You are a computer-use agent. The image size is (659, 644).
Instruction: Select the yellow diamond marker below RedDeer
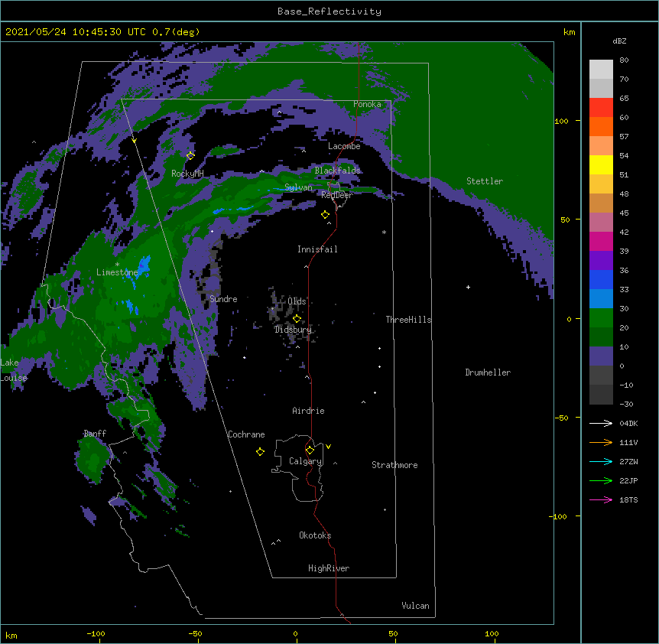click(325, 215)
